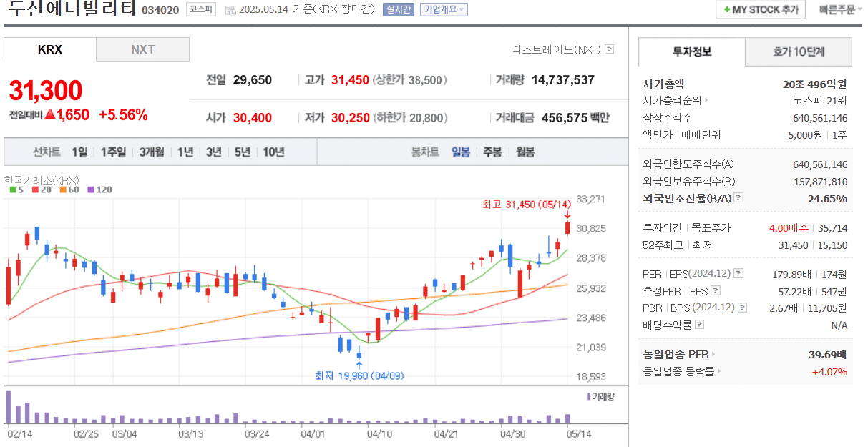Click the +5.56% change value
The height and width of the screenshot is (447, 868).
[x=123, y=114]
